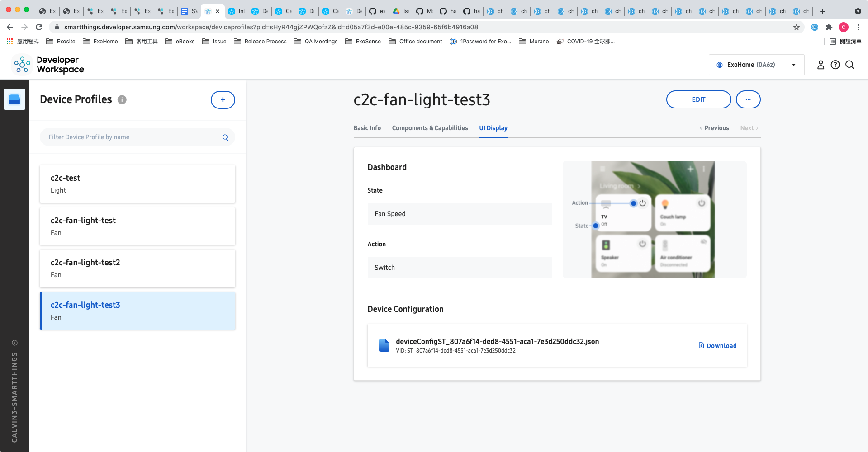Open the ExoSense bookmark folder
Screen dimensions: 868x452
point(363,42)
